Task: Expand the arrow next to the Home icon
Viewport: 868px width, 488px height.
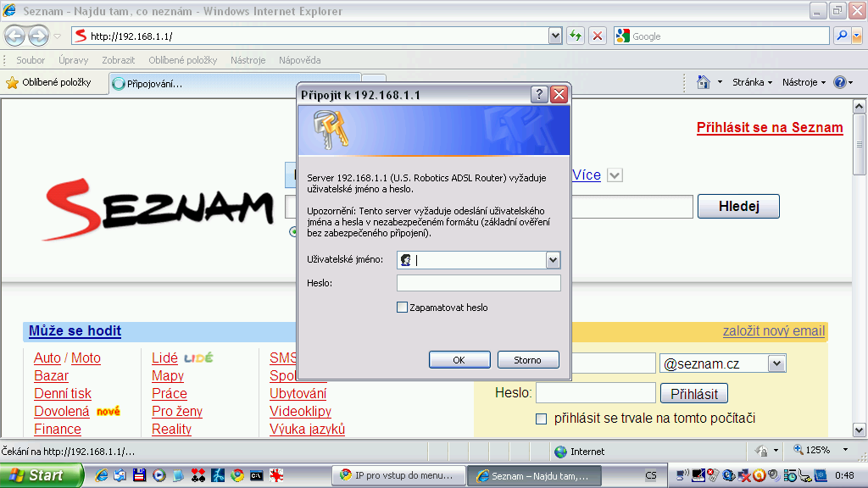Action: (x=720, y=82)
